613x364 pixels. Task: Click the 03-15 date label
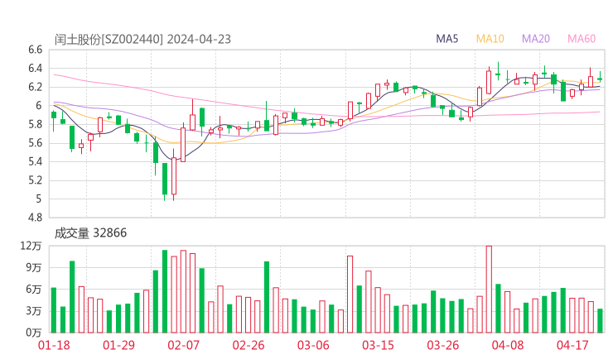[378, 345]
